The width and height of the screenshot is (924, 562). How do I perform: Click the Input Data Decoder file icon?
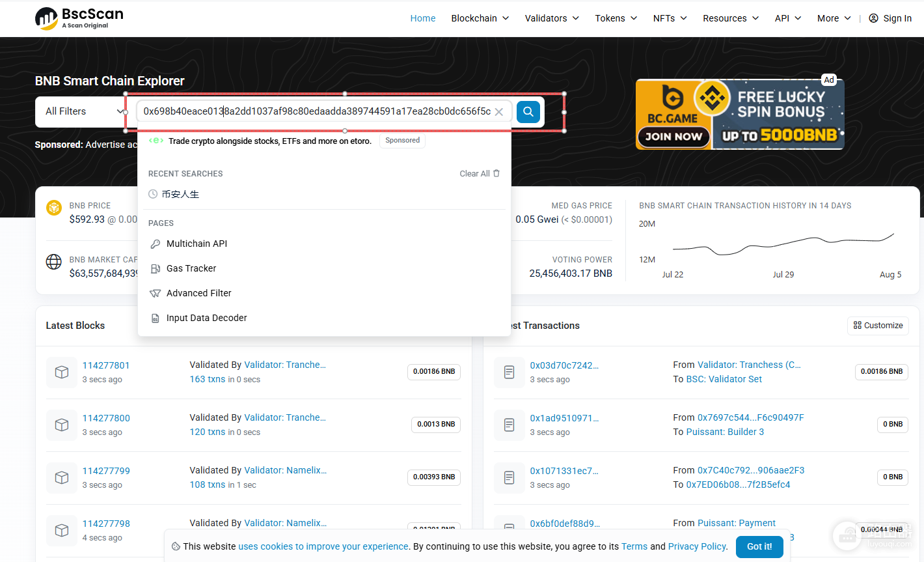(x=155, y=318)
